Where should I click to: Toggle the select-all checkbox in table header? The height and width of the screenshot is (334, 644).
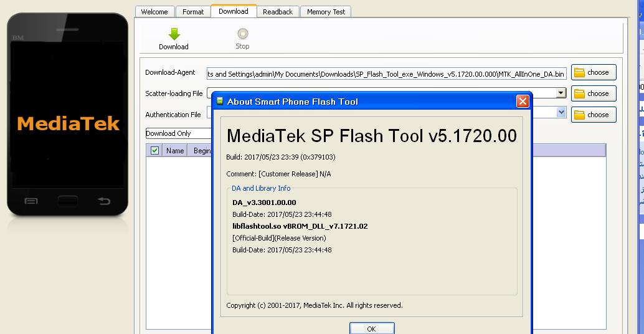click(155, 150)
